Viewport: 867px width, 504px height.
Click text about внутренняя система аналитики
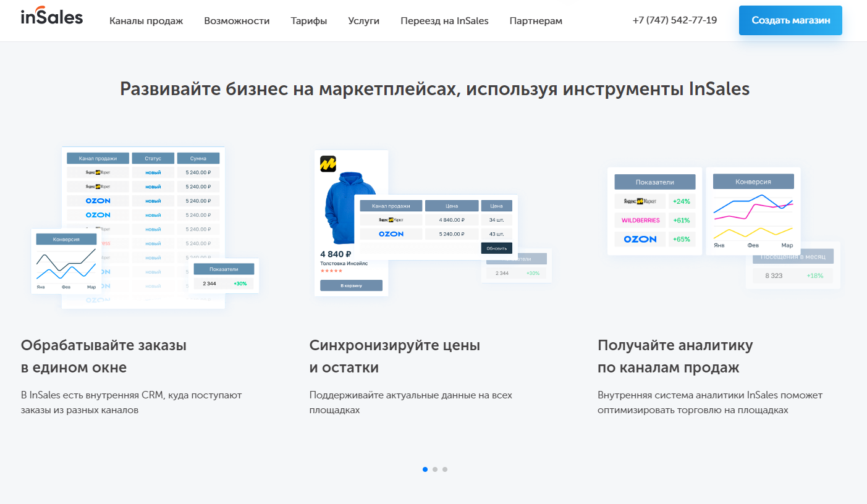tap(710, 402)
